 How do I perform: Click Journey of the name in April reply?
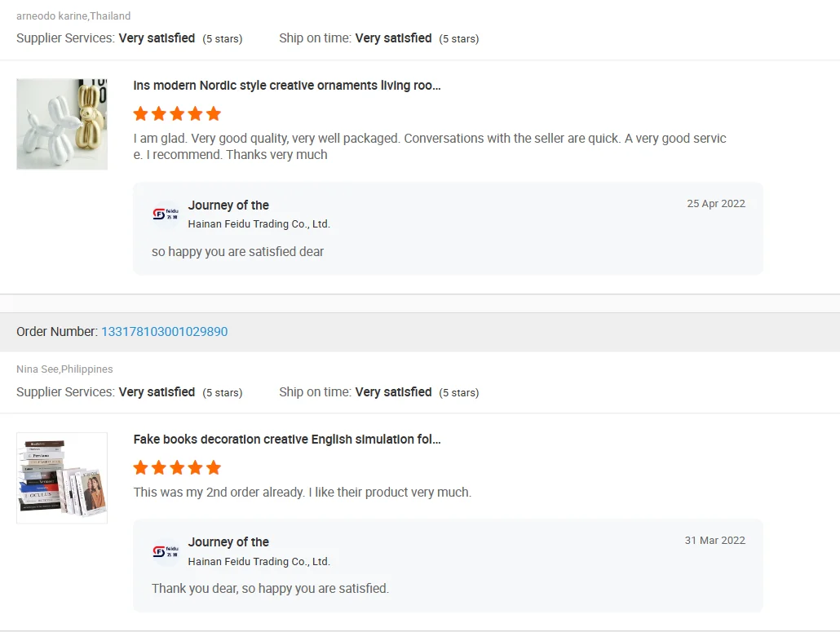[228, 206]
